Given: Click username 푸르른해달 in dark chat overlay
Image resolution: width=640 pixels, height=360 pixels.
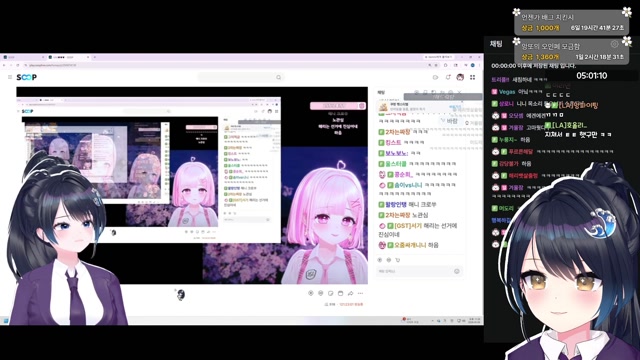Looking at the screenshot, I should [x=520, y=151].
